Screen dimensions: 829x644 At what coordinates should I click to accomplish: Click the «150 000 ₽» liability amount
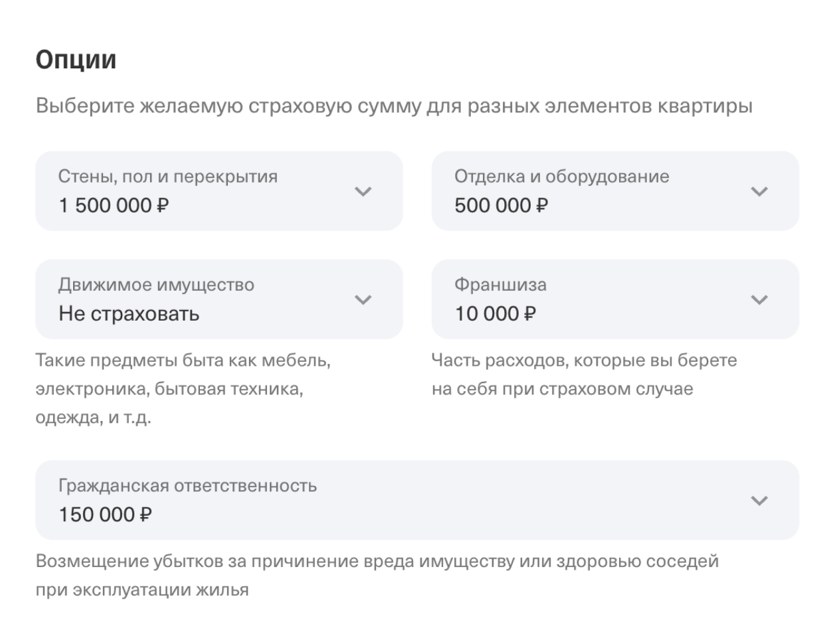click(x=106, y=514)
